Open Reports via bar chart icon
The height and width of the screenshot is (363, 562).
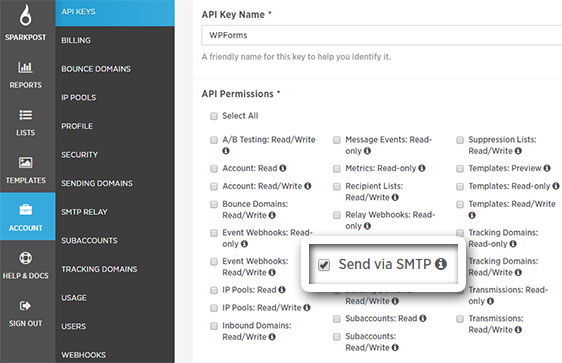click(x=25, y=67)
